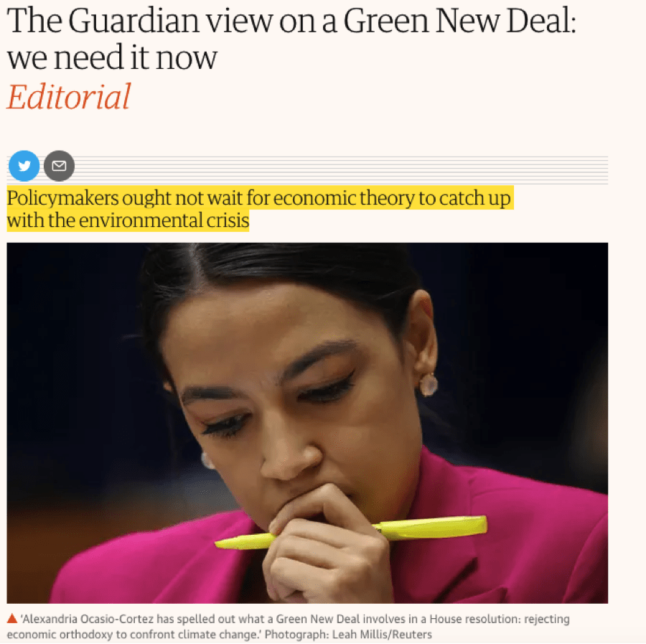This screenshot has height=644, width=646.
Task: Click the orange triangle caption icon
Action: 12,618
